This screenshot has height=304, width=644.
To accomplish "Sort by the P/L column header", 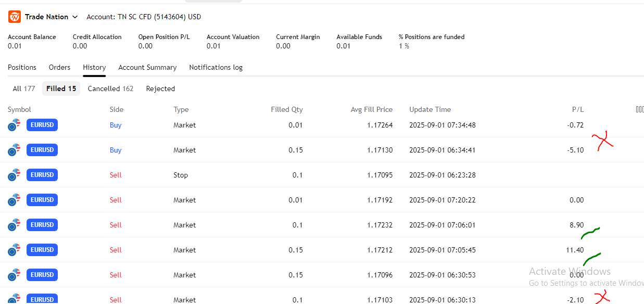I will 577,109.
